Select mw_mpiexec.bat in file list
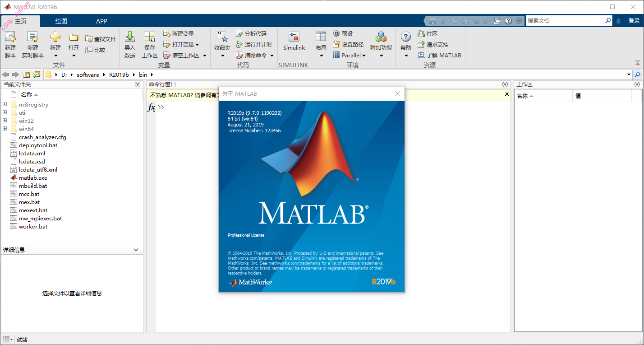Image resolution: width=644 pixels, height=345 pixels. point(40,219)
